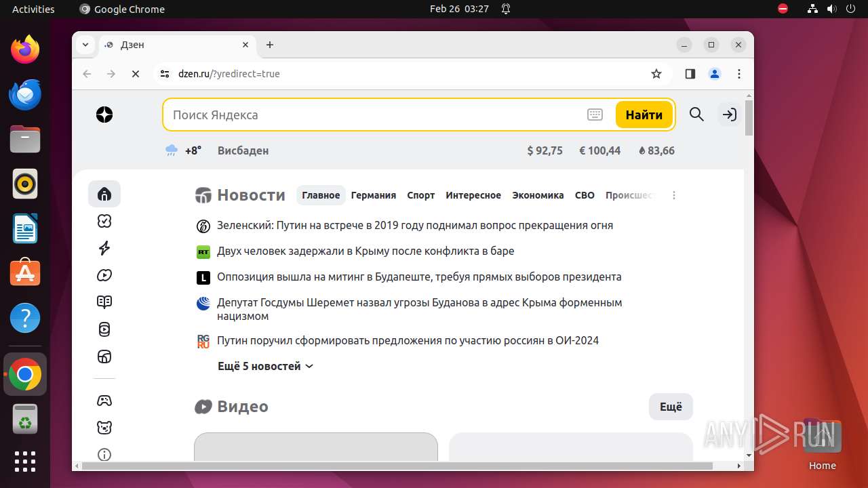This screenshot has width=868, height=488.
Task: Open a new Chrome tab
Action: pyautogui.click(x=270, y=45)
